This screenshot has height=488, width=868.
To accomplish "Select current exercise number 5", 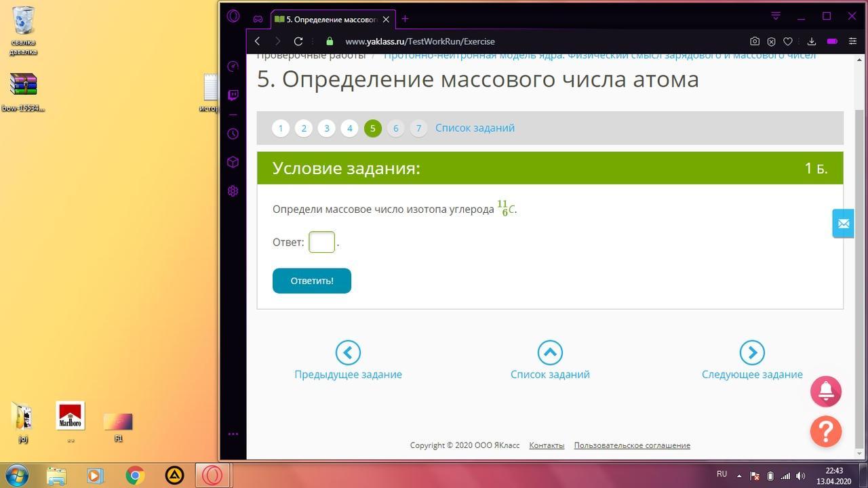I will 373,128.
